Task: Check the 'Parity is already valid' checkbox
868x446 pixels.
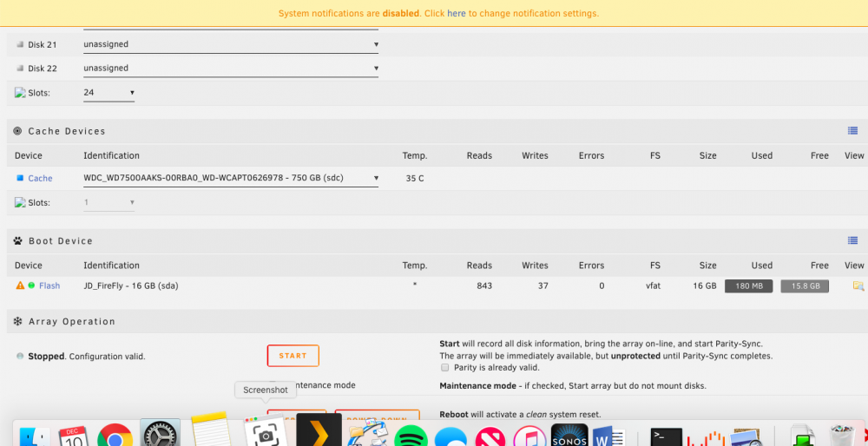Action: (x=445, y=367)
